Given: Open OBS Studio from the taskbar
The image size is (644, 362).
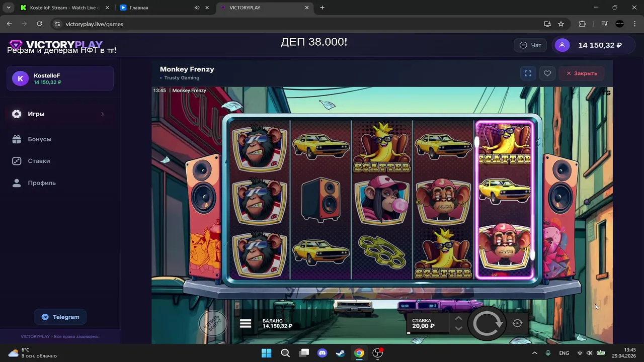Looking at the screenshot, I should coord(377,353).
